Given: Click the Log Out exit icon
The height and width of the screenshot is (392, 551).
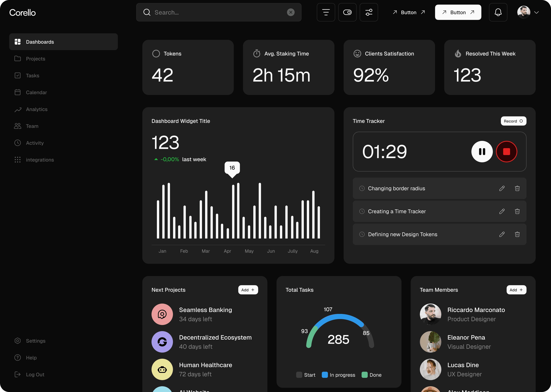Looking at the screenshot, I should (x=18, y=375).
